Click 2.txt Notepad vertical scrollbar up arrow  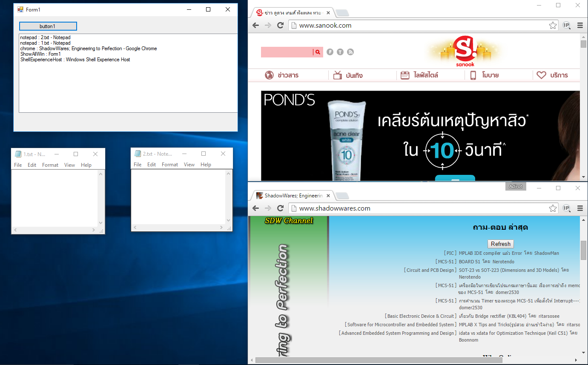click(229, 173)
